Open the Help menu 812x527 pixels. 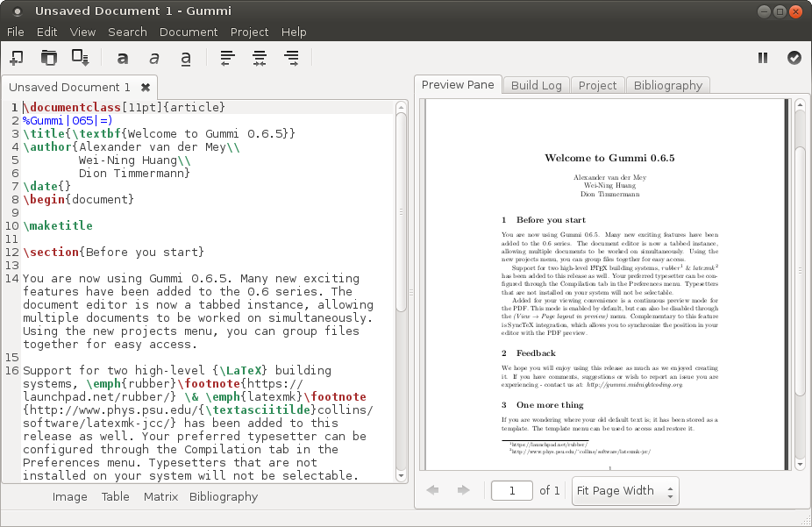(x=294, y=32)
